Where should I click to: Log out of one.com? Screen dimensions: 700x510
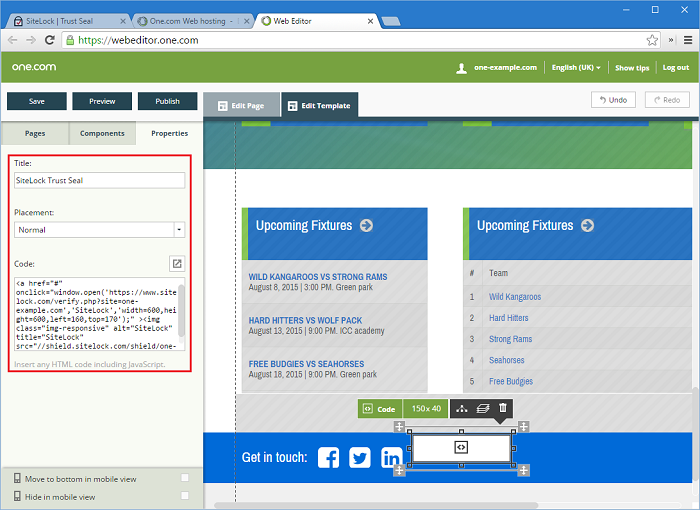click(675, 67)
